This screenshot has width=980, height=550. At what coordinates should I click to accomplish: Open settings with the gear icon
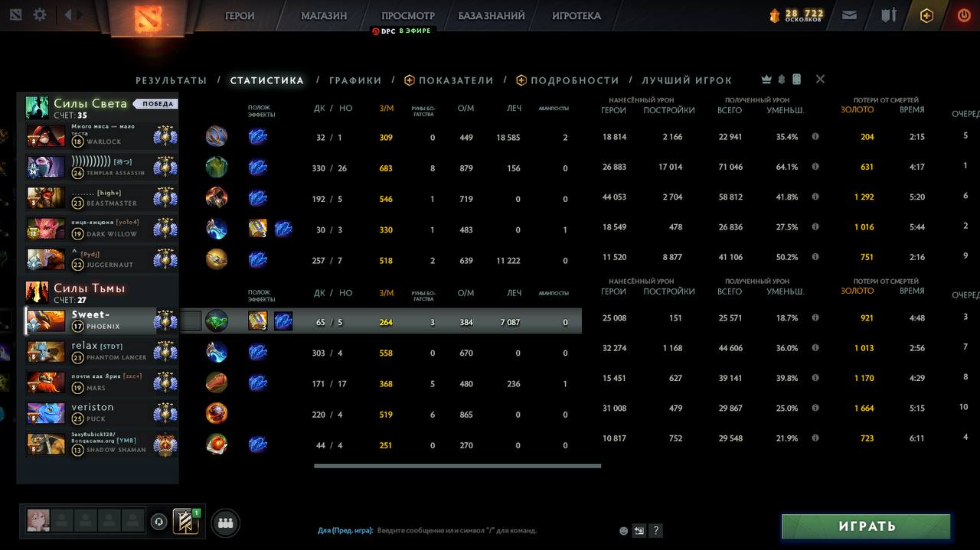coord(40,15)
